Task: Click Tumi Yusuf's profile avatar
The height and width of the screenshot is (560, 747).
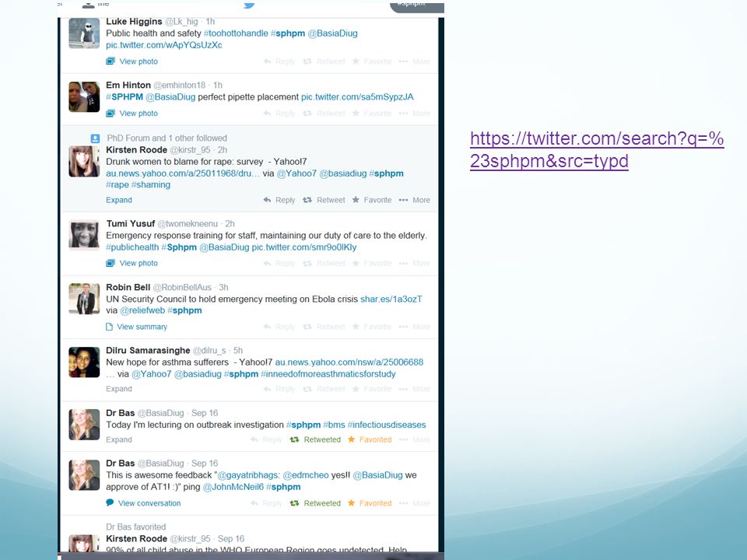Action: 84,235
